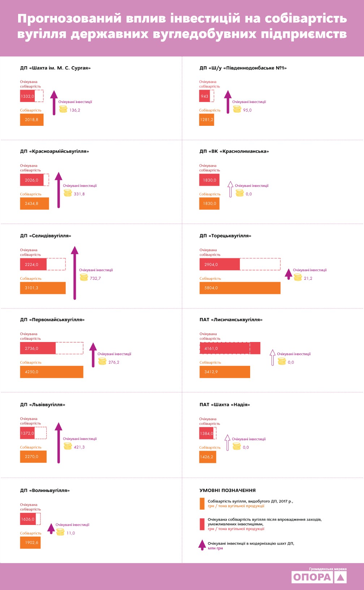
Task: Click the coin icon beside 136,2
Action: (63, 109)
